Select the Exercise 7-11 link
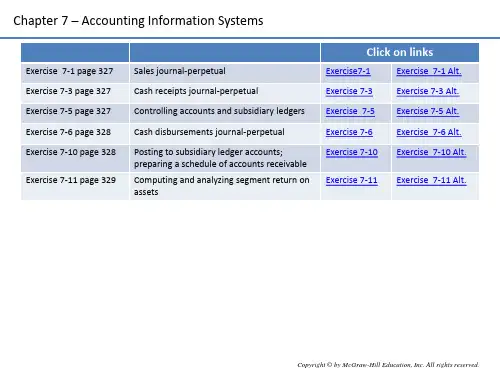Viewport: 500px width, 375px height. [352, 180]
